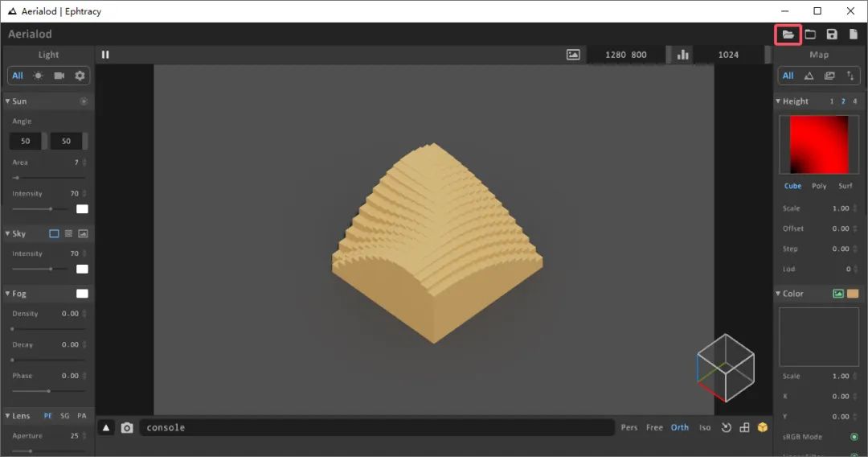Select the gradient lines sky mode icon
868x457 pixels.
(68, 234)
